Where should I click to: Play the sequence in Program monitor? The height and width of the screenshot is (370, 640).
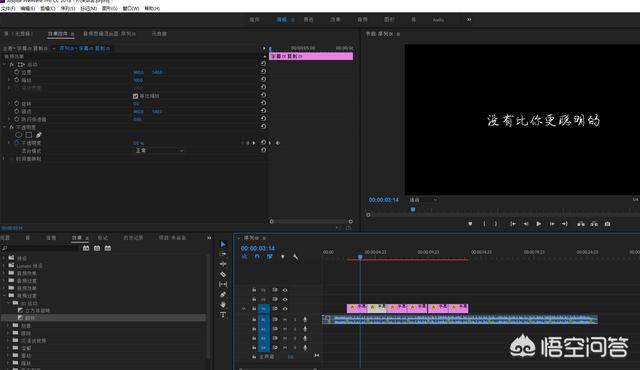[x=539, y=224]
